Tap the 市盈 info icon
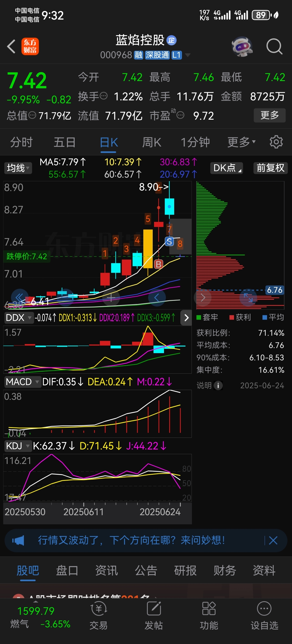The image size is (292, 644). pyautogui.click(x=180, y=115)
